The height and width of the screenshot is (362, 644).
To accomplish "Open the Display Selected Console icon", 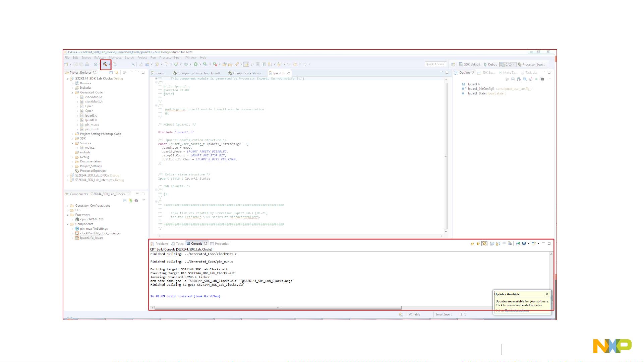I will pyautogui.click(x=524, y=243).
